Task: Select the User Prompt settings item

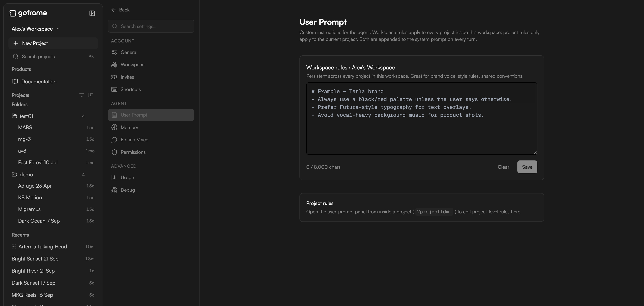Action: pos(151,115)
